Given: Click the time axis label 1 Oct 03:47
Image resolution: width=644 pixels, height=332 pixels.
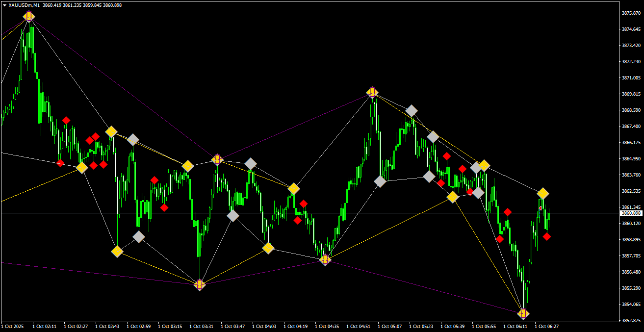Looking at the screenshot, I should click(233, 326).
